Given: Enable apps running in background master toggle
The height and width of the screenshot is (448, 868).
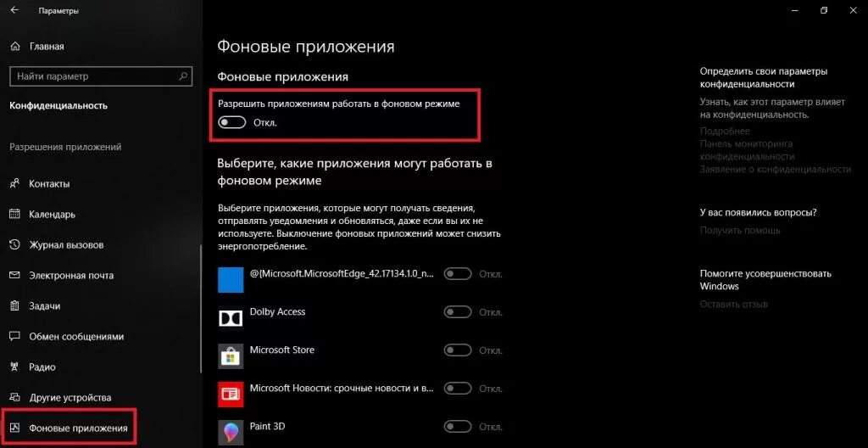Looking at the screenshot, I should (232, 122).
